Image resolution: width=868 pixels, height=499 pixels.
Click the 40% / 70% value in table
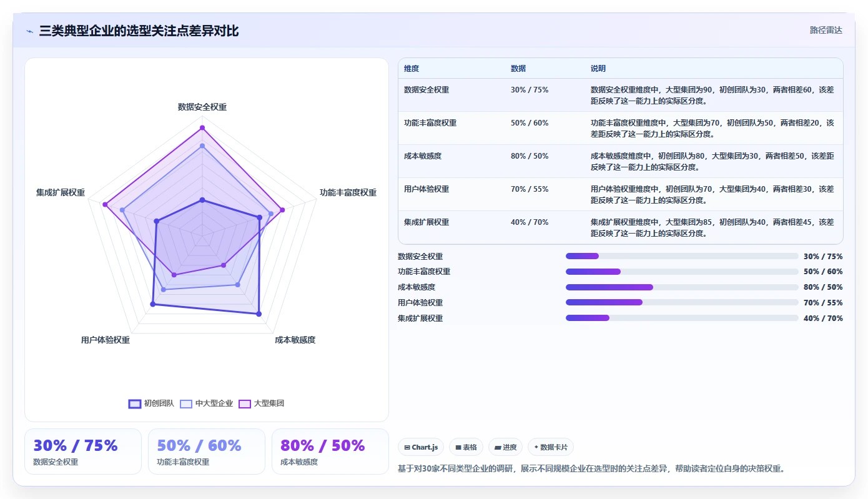pos(530,222)
